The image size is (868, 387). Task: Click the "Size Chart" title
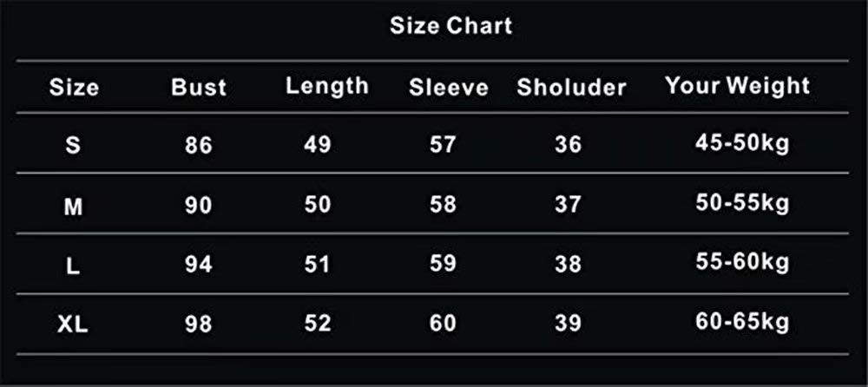[x=450, y=26]
